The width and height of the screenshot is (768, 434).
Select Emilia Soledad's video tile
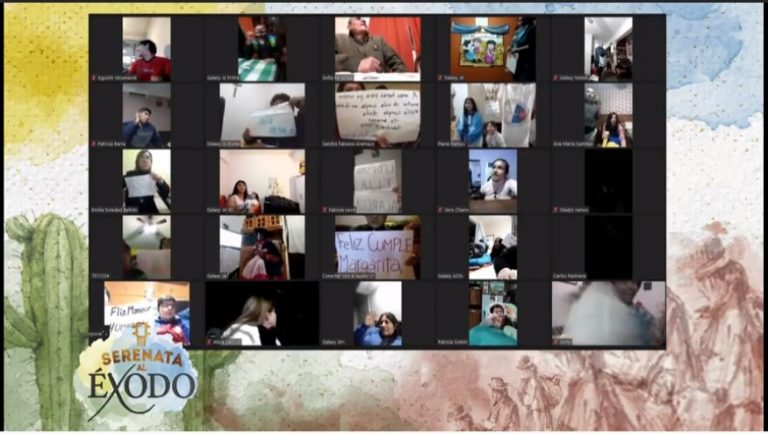pyautogui.click(x=146, y=180)
